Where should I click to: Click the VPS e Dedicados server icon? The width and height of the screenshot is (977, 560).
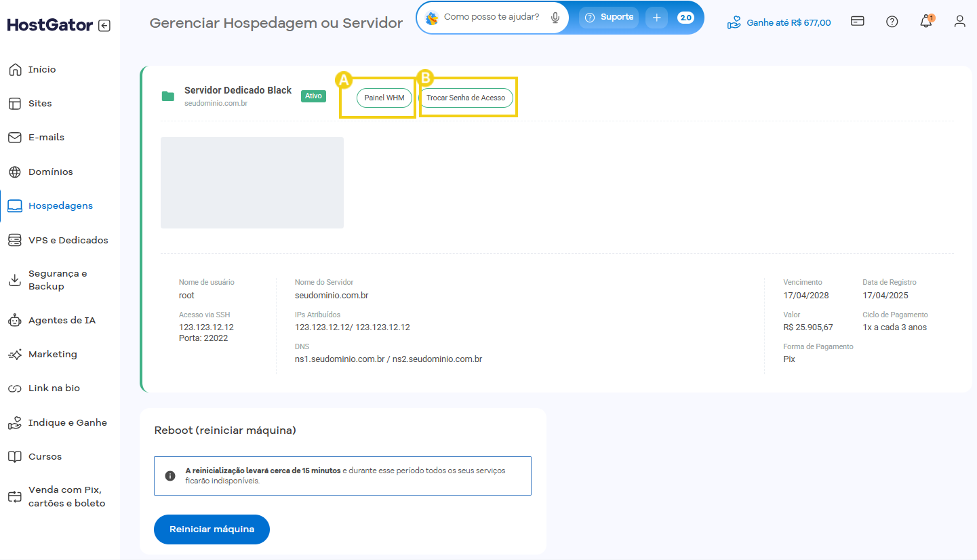pyautogui.click(x=15, y=240)
